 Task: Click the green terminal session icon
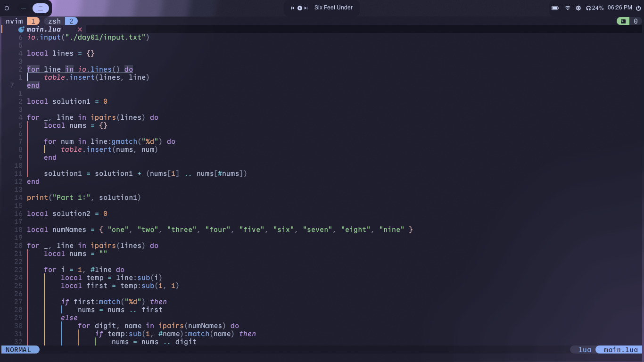pyautogui.click(x=623, y=21)
